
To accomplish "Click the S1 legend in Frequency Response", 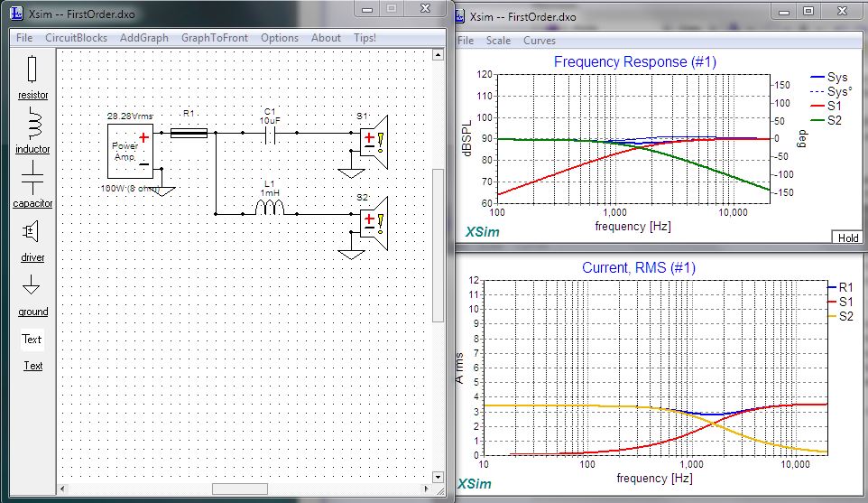I will point(826,106).
